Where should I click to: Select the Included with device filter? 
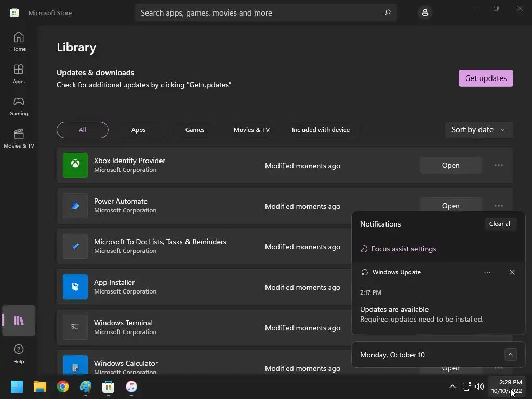pos(321,129)
